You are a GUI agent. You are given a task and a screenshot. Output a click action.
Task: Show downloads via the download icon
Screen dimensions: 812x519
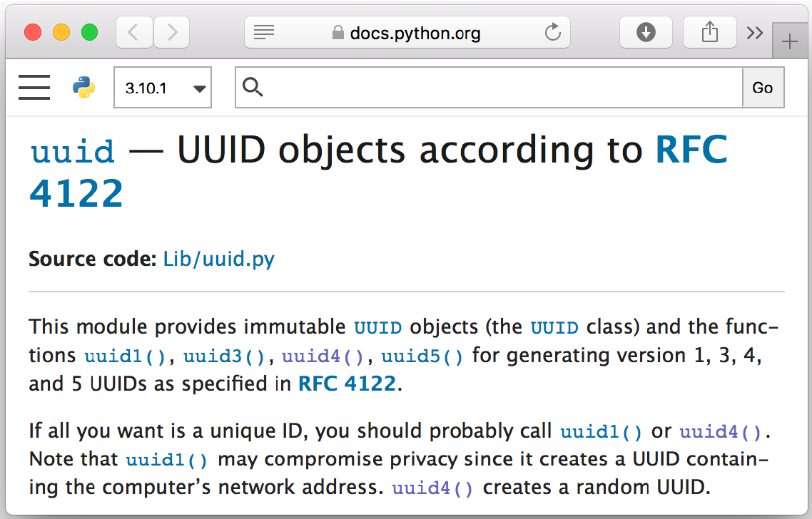click(646, 32)
